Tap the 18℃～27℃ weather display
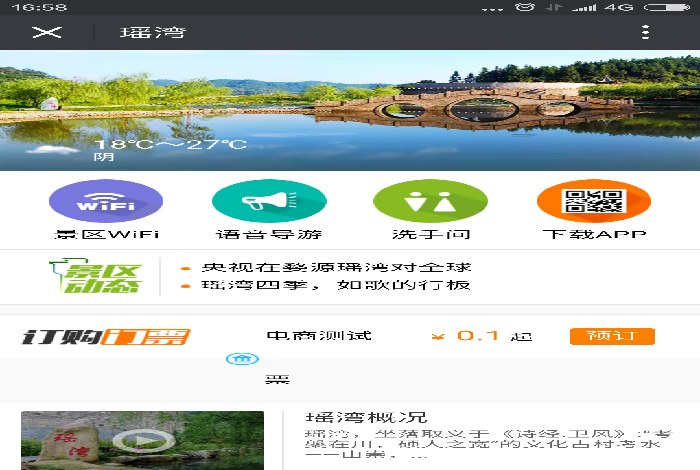Image resolution: width=700 pixels, height=470 pixels. [170, 144]
